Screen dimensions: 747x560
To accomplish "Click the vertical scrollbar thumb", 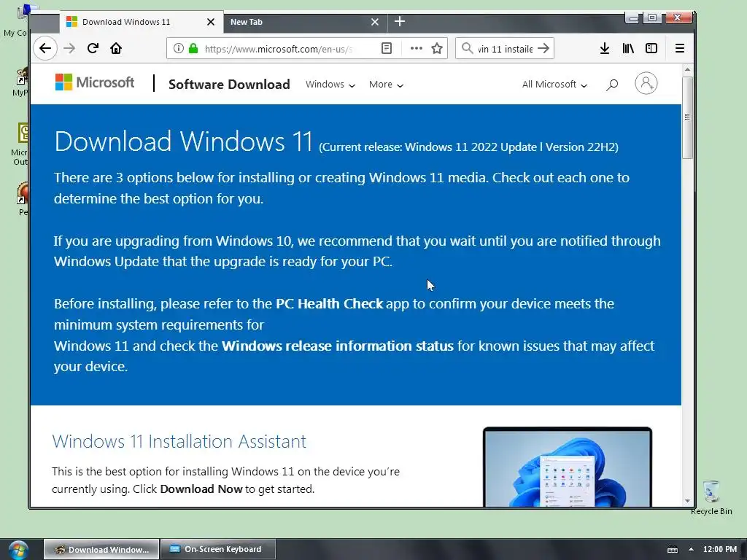I will (687, 117).
